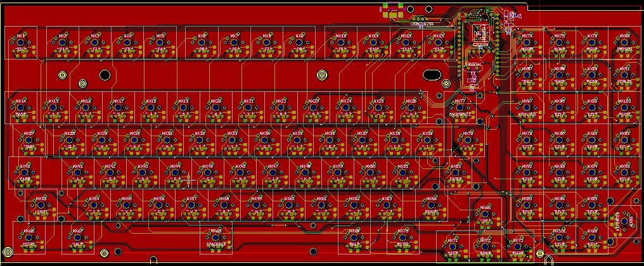Click the MX73 RIGHT arrow footprint
The width and height of the screenshot is (644, 266).
518,247
